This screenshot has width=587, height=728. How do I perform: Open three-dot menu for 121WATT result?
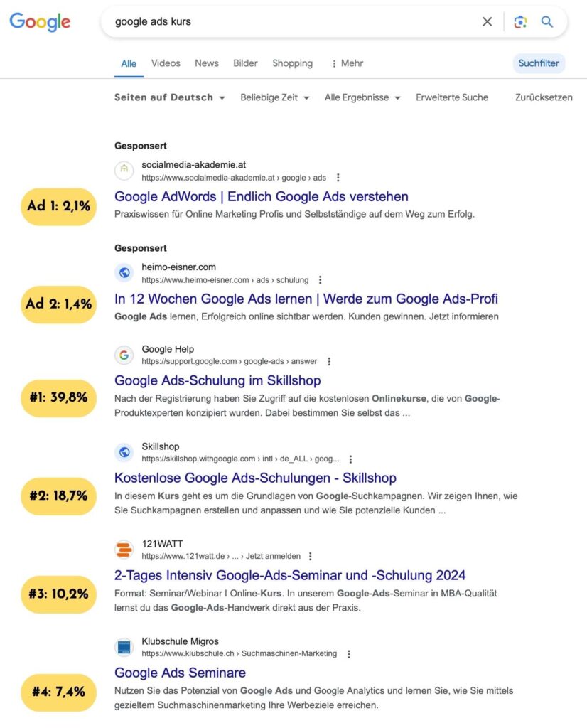(x=311, y=556)
